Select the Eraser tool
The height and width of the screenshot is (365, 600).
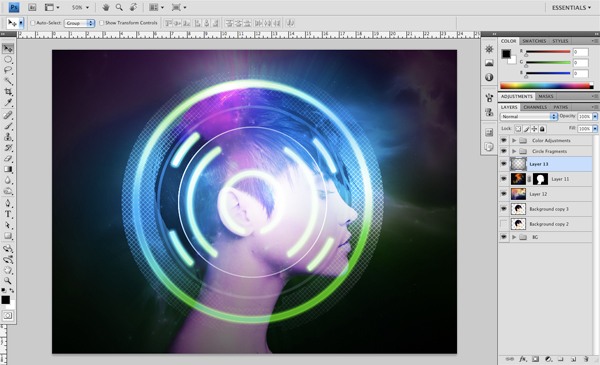click(8, 158)
